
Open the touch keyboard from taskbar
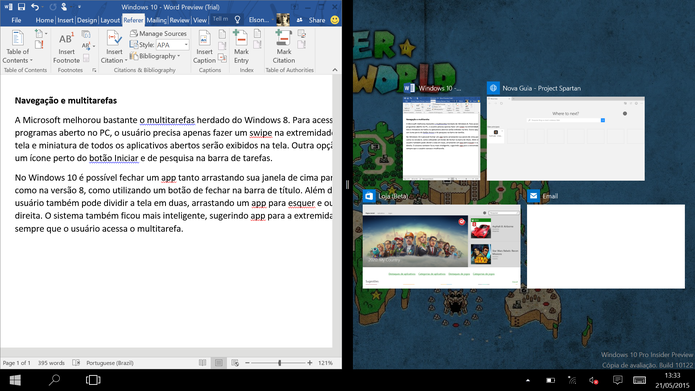click(x=639, y=380)
